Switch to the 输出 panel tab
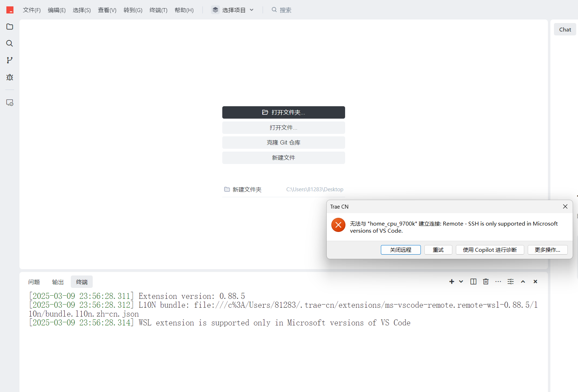Image resolution: width=578 pixels, height=392 pixels. pos(58,282)
